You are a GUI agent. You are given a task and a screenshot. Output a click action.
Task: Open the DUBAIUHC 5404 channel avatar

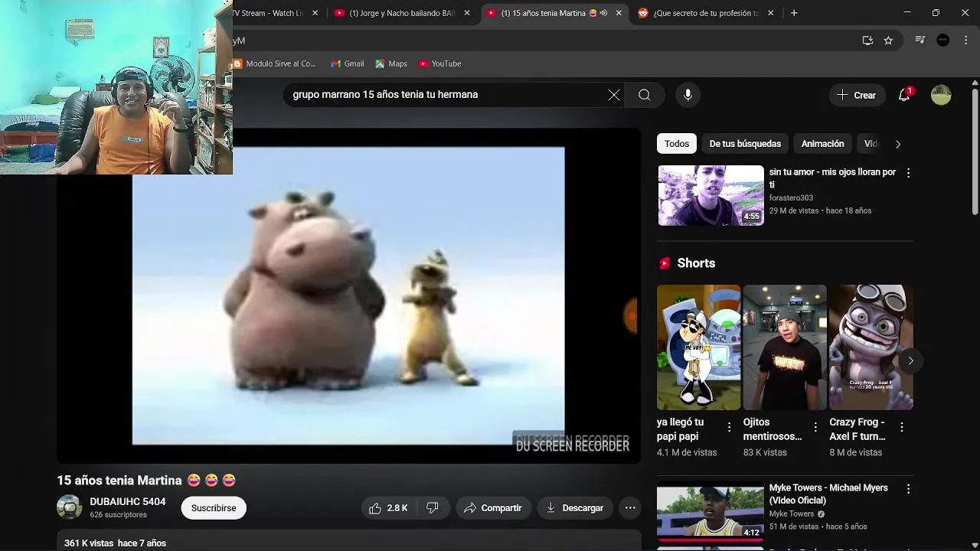click(70, 507)
